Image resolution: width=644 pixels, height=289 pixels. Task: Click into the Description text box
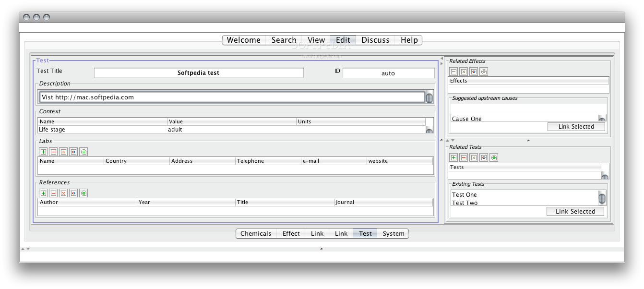(x=232, y=97)
